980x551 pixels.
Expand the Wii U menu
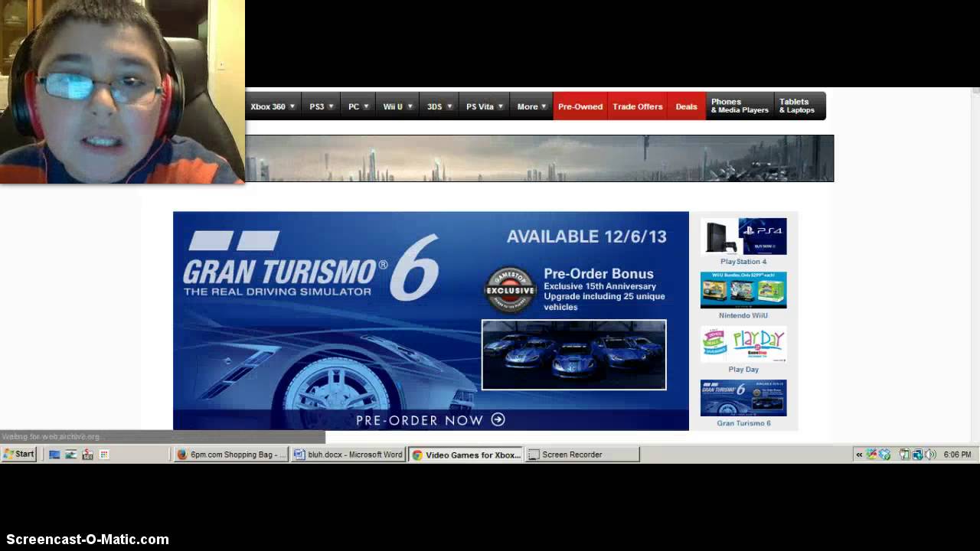coord(398,106)
